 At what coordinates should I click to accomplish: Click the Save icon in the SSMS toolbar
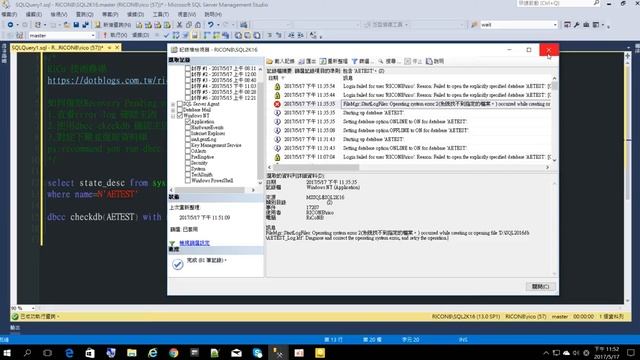(76, 25)
